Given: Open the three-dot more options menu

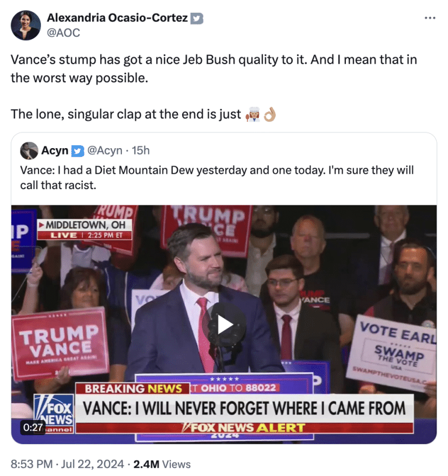Looking at the screenshot, I should coord(430,18).
